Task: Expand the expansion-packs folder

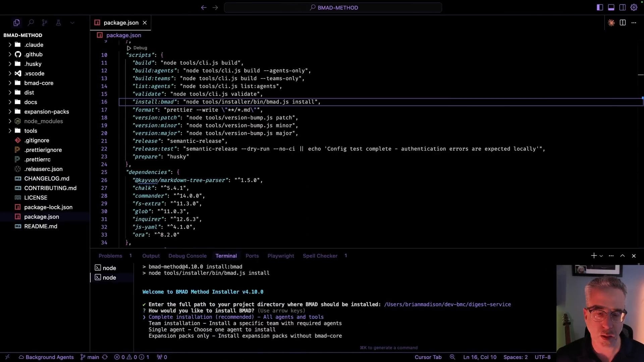Action: pyautogui.click(x=46, y=112)
